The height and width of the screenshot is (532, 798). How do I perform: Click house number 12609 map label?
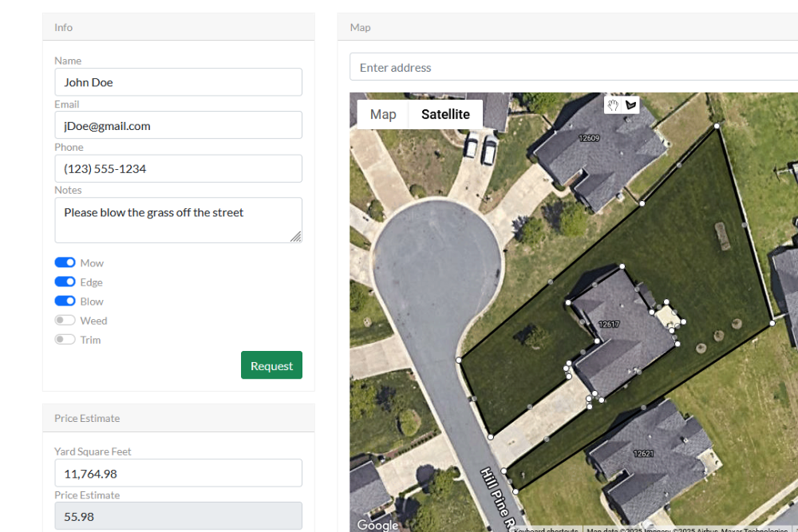pyautogui.click(x=589, y=138)
